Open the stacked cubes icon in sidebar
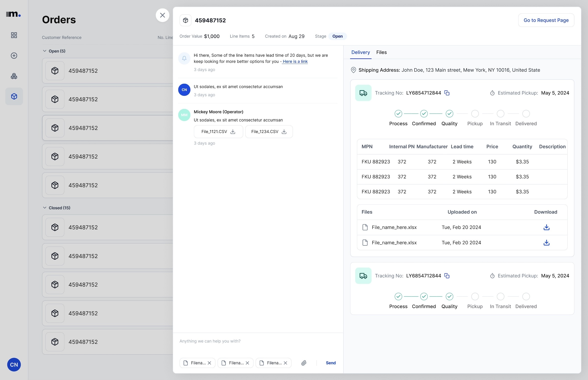The width and height of the screenshot is (588, 380). coord(14,76)
